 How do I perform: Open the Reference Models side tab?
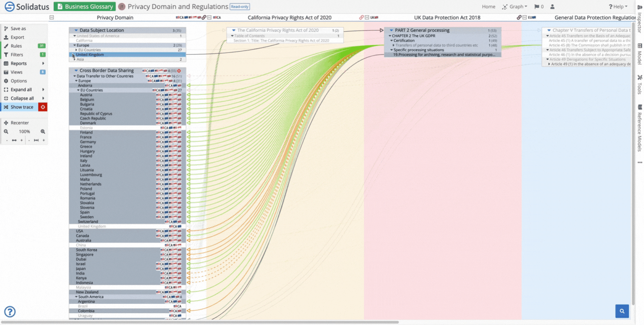(x=639, y=128)
